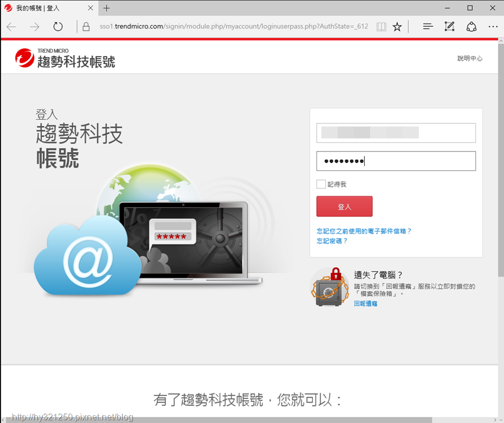Viewport: 504px width, 423px height.
Task: Click the 遺失了電腦？ heading
Action: coord(378,275)
